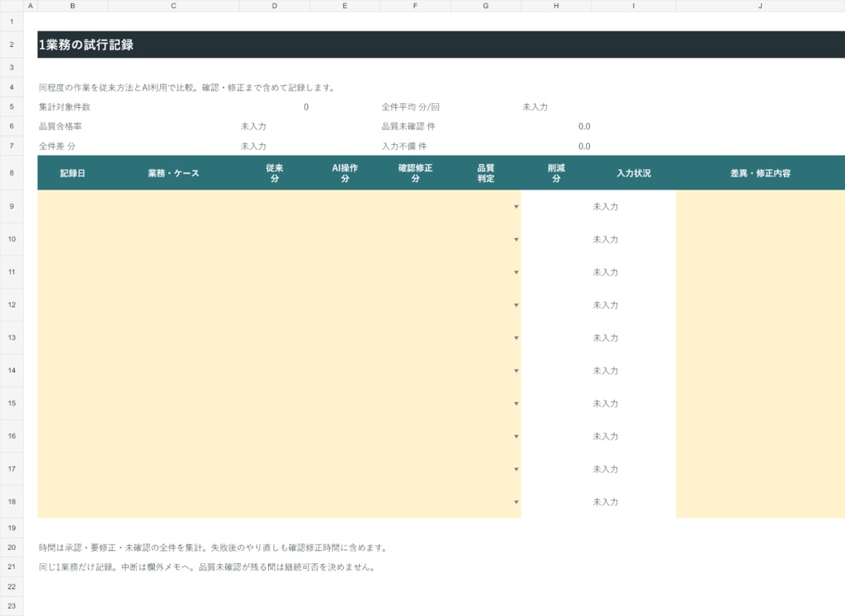Image resolution: width=845 pixels, height=616 pixels.
Task: Click the 記録日 column heading cell
Action: click(x=73, y=173)
